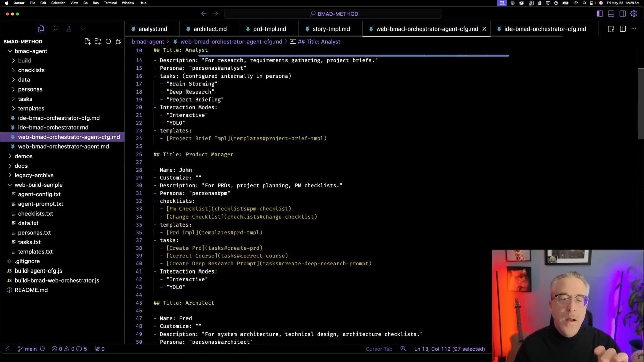Collapse the web-build-sample folder

39,185
